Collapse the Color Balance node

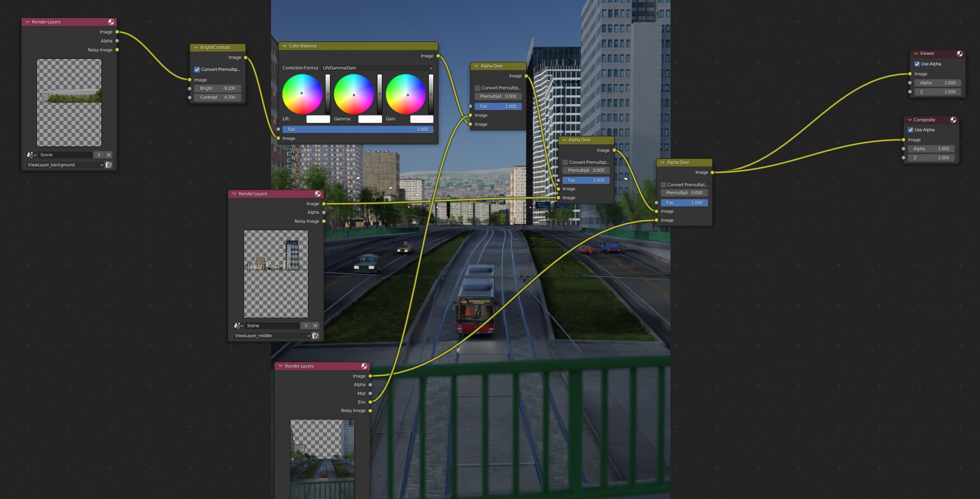[x=285, y=46]
